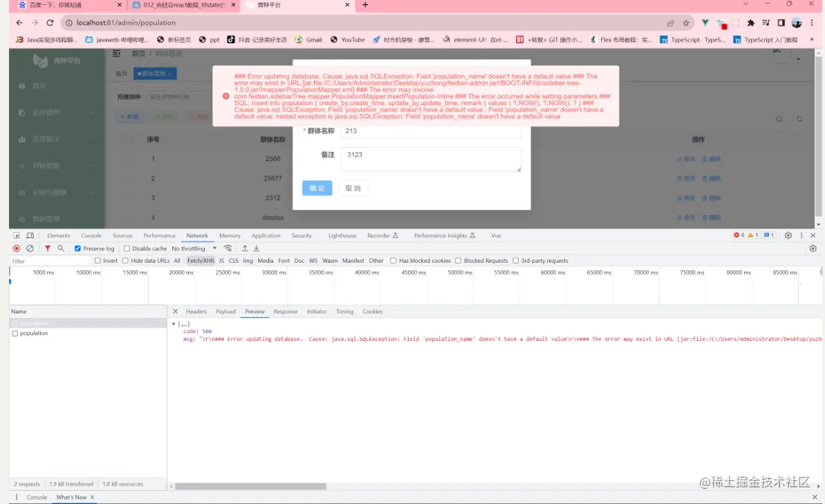Screen dimensions: 825x504
Task: Open Chrome's three-dot menu
Action: [x=812, y=23]
